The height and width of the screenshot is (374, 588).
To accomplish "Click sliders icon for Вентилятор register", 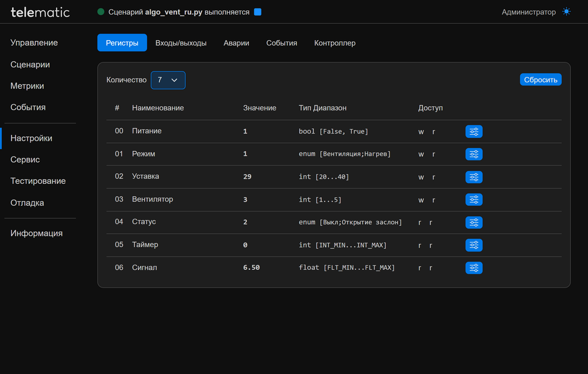I will pyautogui.click(x=474, y=200).
